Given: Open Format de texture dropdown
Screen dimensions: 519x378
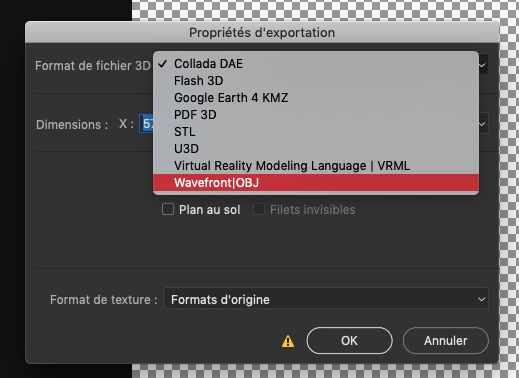Looking at the screenshot, I should 326,298.
